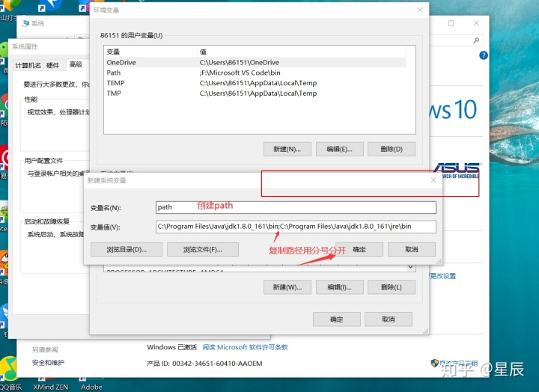
Task: Click the 系统 window title icon
Action: click(x=25, y=23)
